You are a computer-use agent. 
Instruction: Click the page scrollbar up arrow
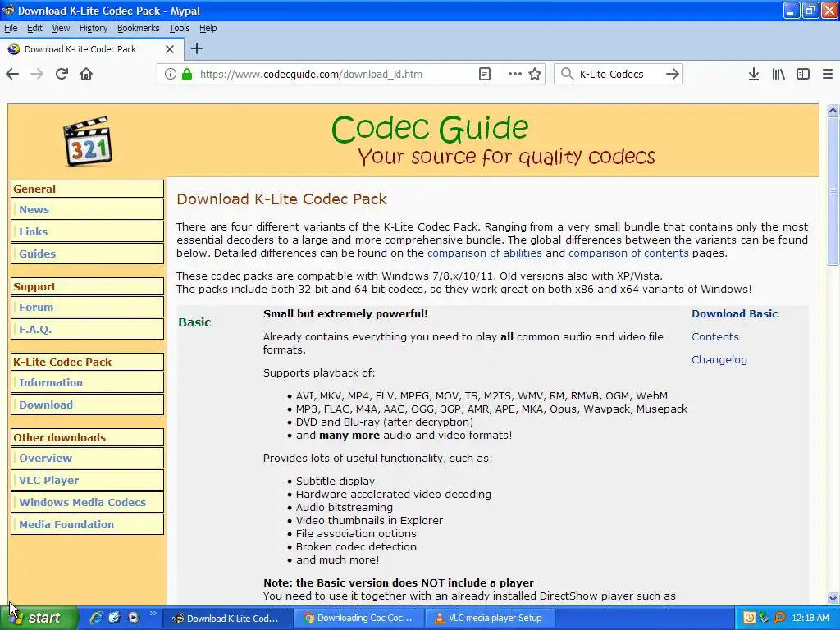833,111
